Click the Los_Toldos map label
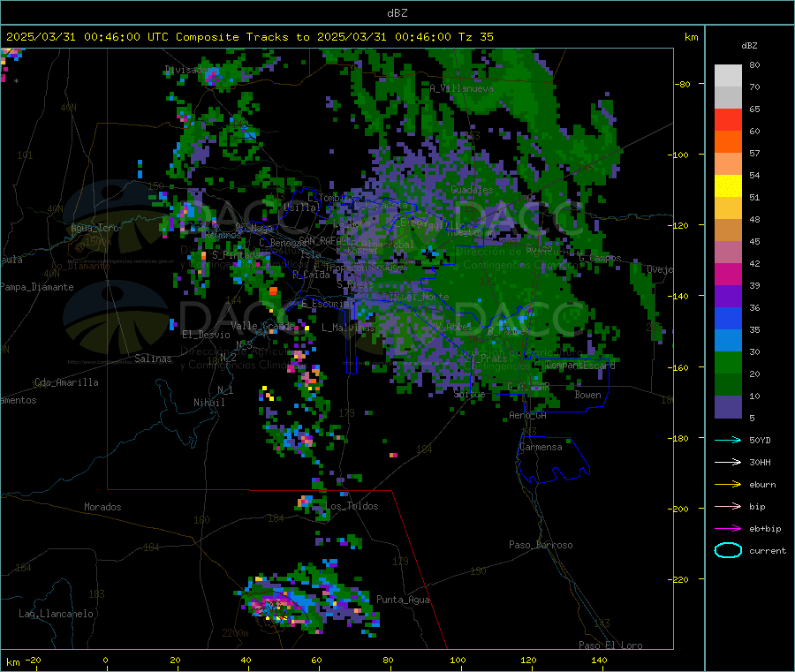 (x=352, y=506)
